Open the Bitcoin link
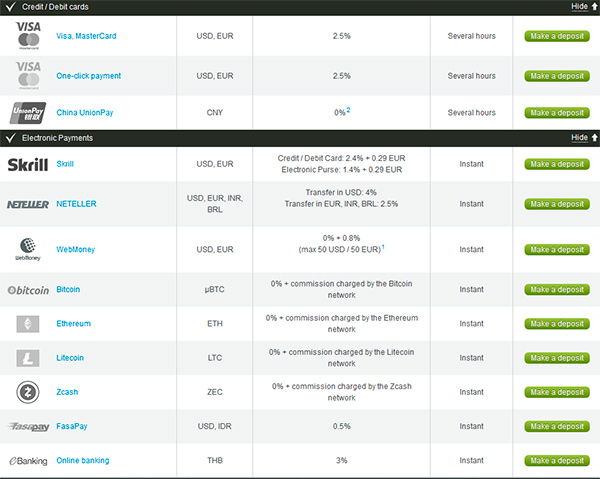The image size is (600, 479). click(x=68, y=289)
